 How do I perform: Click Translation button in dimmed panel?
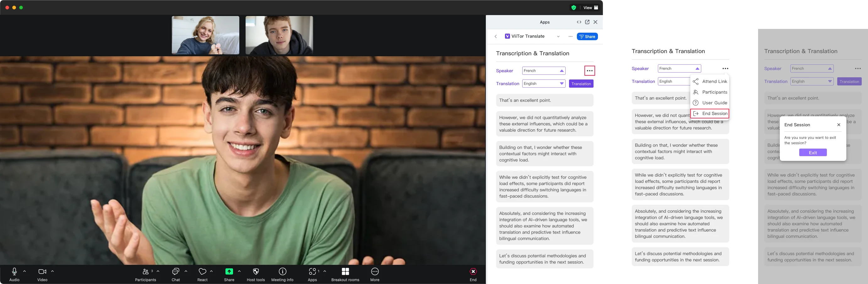[849, 82]
